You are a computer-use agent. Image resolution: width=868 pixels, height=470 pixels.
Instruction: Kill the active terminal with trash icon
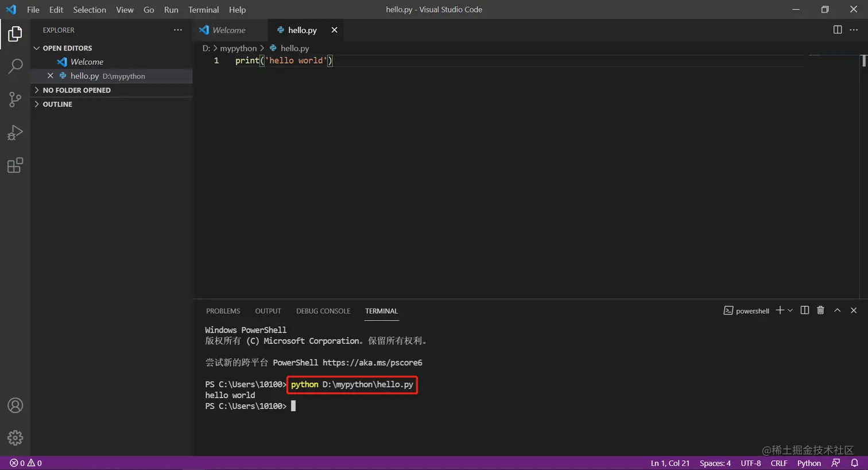click(820, 310)
